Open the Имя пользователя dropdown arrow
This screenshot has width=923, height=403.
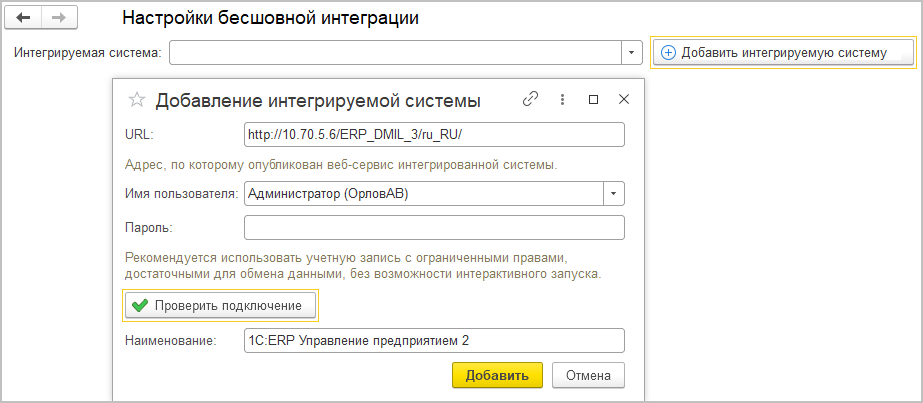[x=614, y=194]
